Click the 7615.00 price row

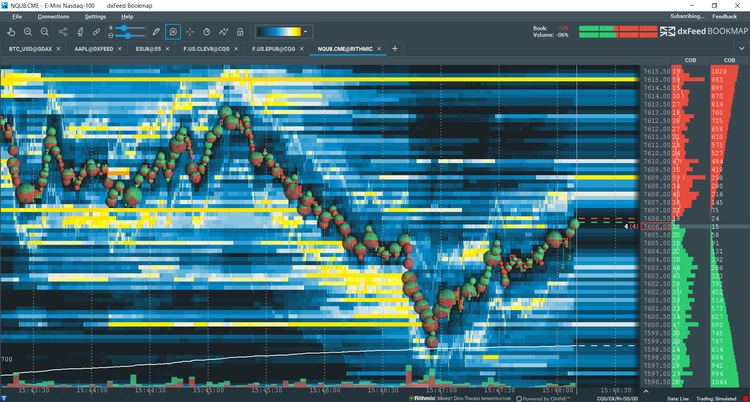click(656, 80)
